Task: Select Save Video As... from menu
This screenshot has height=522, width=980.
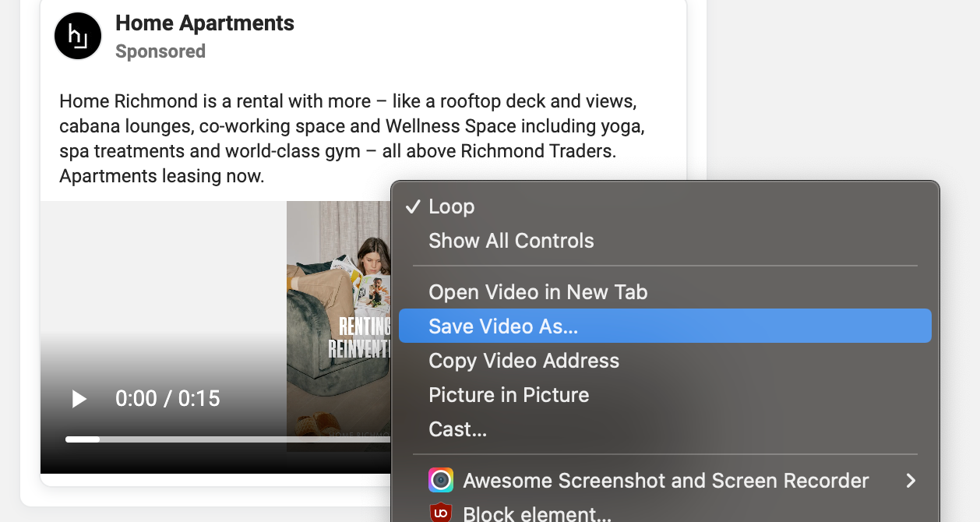Action: pos(503,326)
